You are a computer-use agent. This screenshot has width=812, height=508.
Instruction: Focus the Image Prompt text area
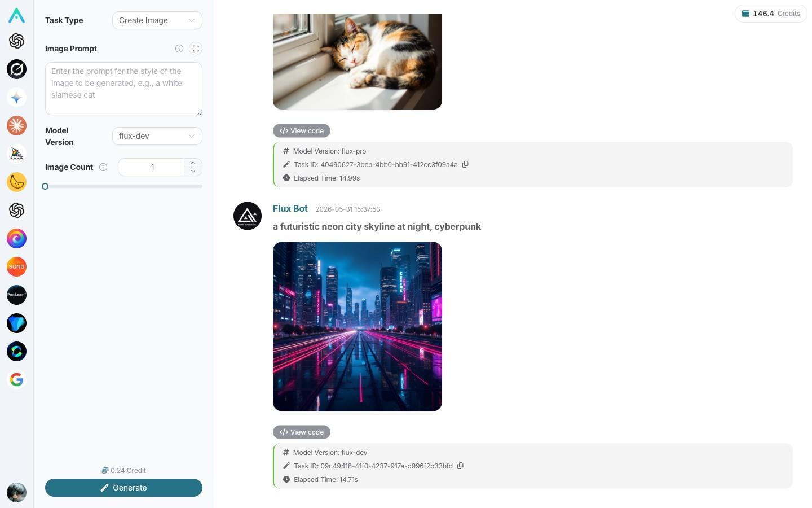(123, 89)
